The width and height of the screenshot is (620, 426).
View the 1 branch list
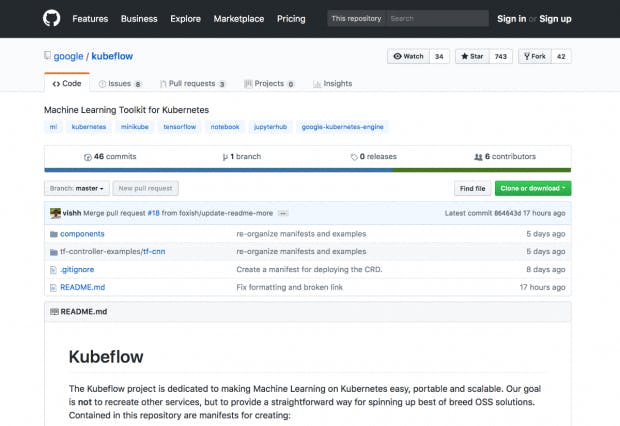coord(242,157)
